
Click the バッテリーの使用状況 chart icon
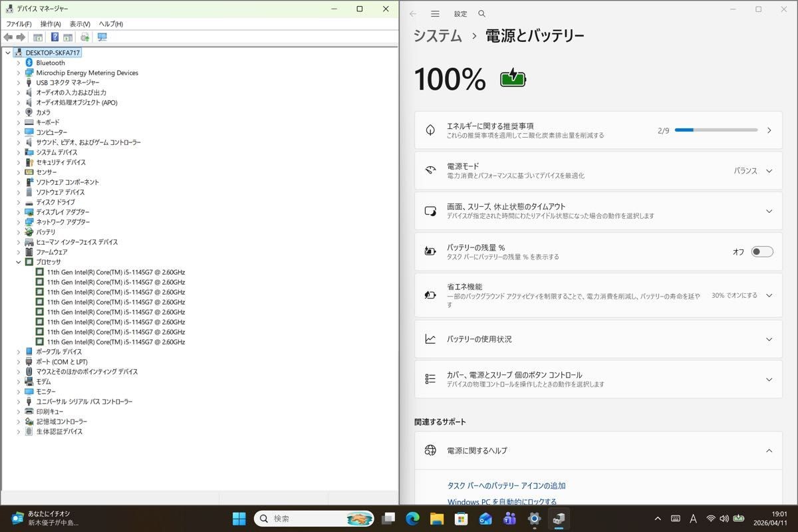tap(430, 339)
